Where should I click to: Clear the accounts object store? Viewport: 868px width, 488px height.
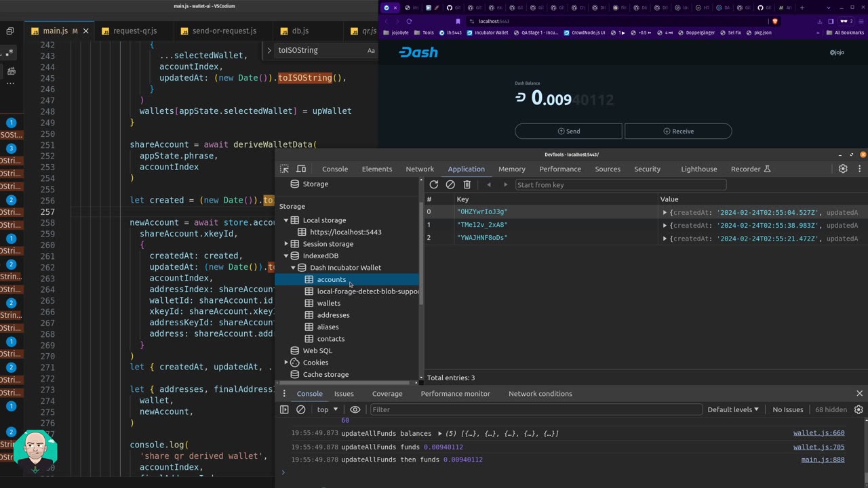450,184
